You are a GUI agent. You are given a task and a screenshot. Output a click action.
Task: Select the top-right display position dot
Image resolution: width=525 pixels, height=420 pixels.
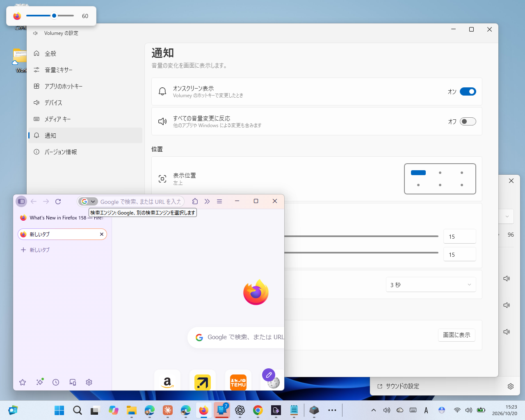[x=462, y=173]
